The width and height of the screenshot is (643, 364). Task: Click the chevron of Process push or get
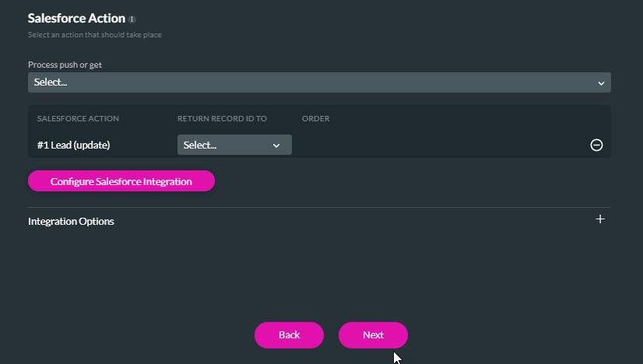pyautogui.click(x=600, y=83)
